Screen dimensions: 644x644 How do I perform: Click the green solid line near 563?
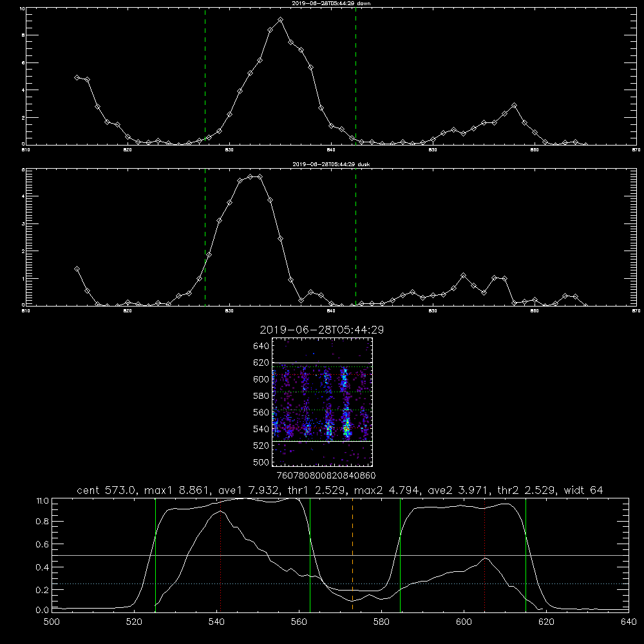pos(310,555)
